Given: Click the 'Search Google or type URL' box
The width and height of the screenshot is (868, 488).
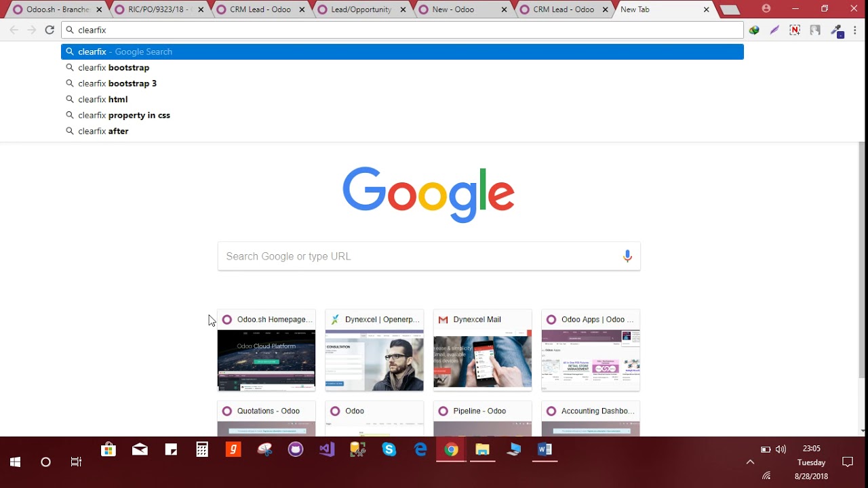Looking at the screenshot, I should (x=429, y=256).
